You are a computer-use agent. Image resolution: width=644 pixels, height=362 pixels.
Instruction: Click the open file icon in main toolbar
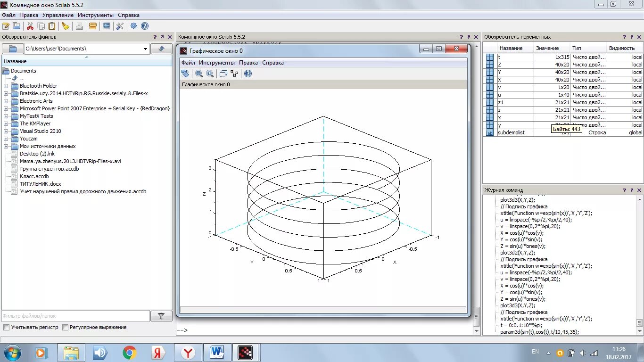tap(17, 26)
